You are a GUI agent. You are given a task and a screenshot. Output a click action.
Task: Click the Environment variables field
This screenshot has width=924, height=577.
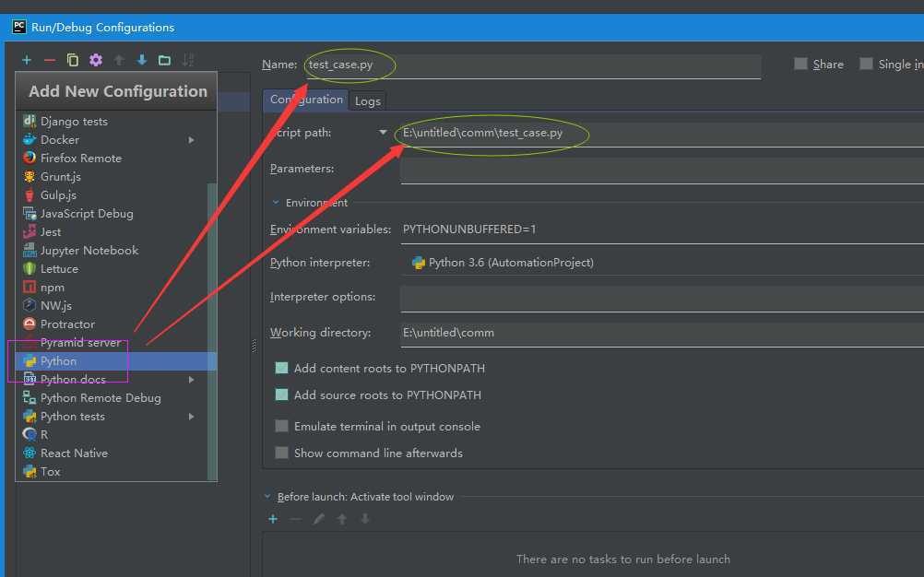(662, 230)
